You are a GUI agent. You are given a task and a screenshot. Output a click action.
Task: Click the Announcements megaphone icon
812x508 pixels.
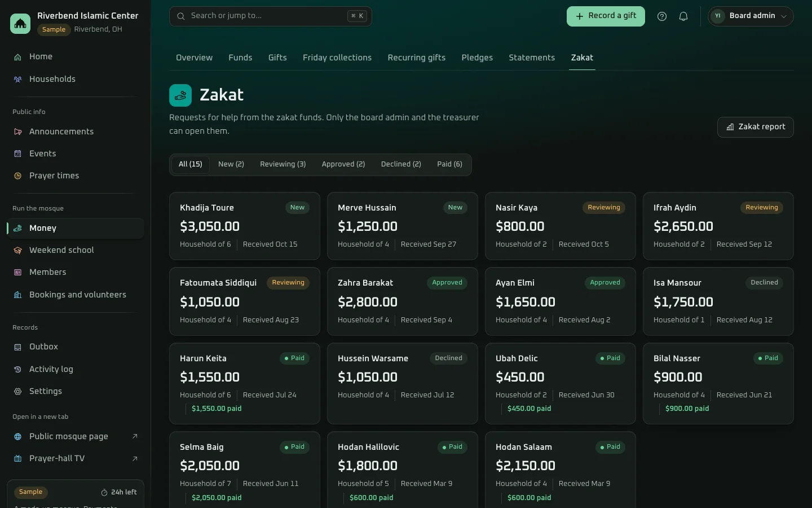pyautogui.click(x=17, y=132)
